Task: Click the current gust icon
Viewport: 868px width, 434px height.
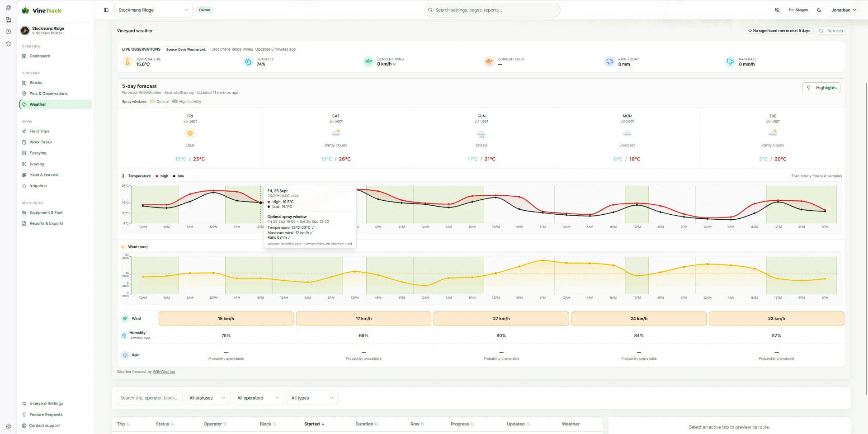Action: click(489, 61)
